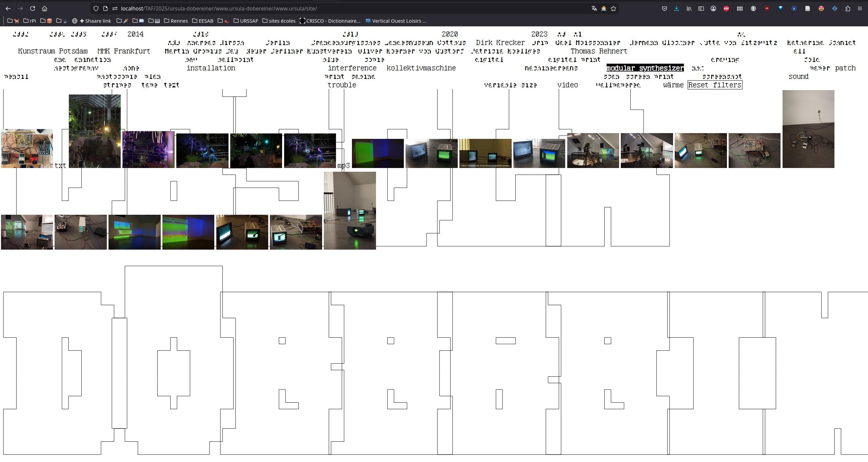
Task: Show sidebars using the sidebar icon
Action: 701,8
